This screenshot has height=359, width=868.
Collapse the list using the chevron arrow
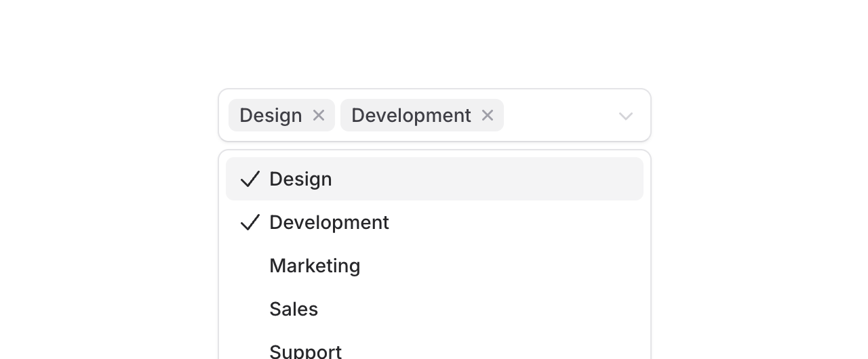click(625, 116)
